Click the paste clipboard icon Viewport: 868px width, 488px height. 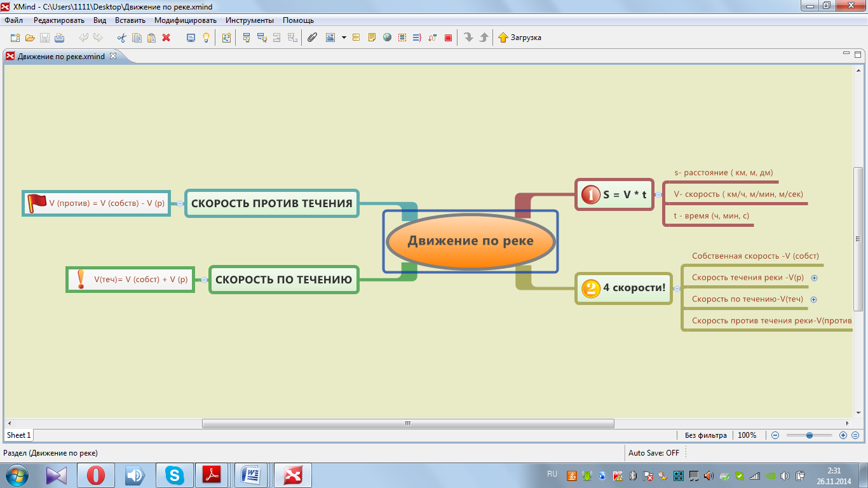click(x=151, y=37)
